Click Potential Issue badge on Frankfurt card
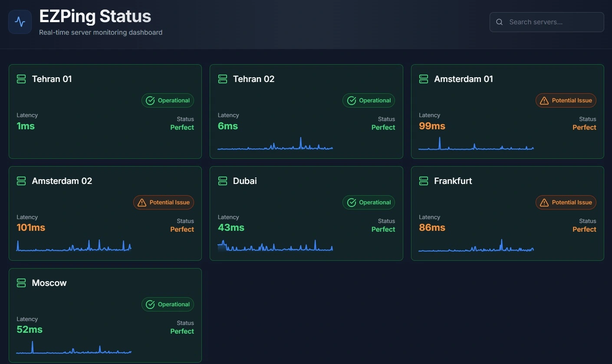 [566, 203]
